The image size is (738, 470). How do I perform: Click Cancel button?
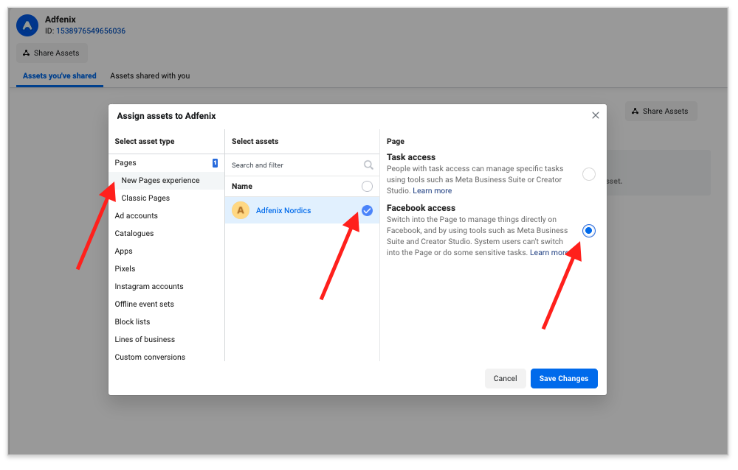[x=505, y=379]
